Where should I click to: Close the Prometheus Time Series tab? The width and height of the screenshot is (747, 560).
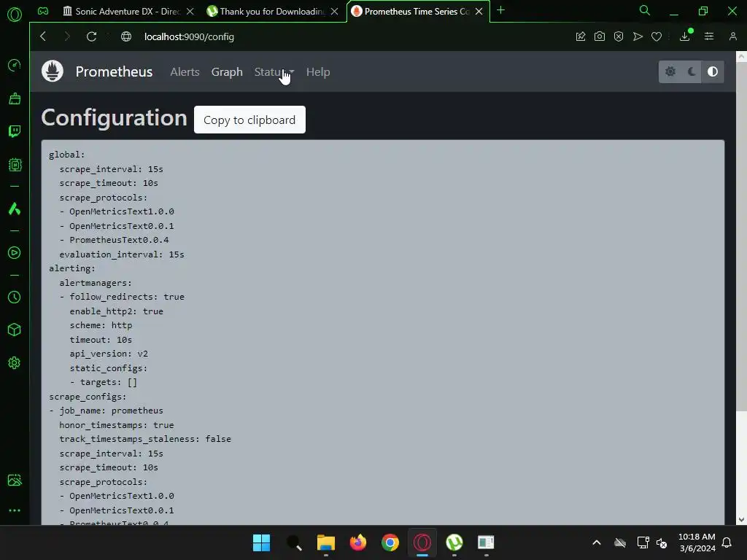click(x=479, y=12)
